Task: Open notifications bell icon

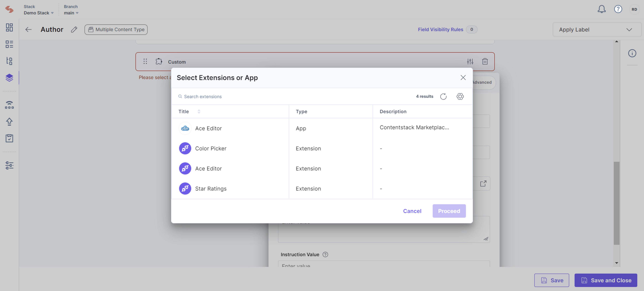Action: coord(602,9)
